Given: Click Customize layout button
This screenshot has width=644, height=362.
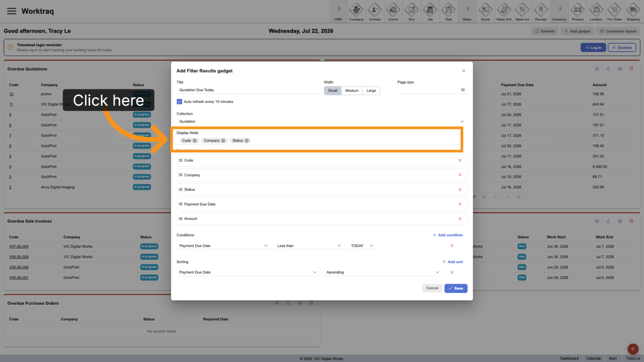Looking at the screenshot, I should [618, 31].
